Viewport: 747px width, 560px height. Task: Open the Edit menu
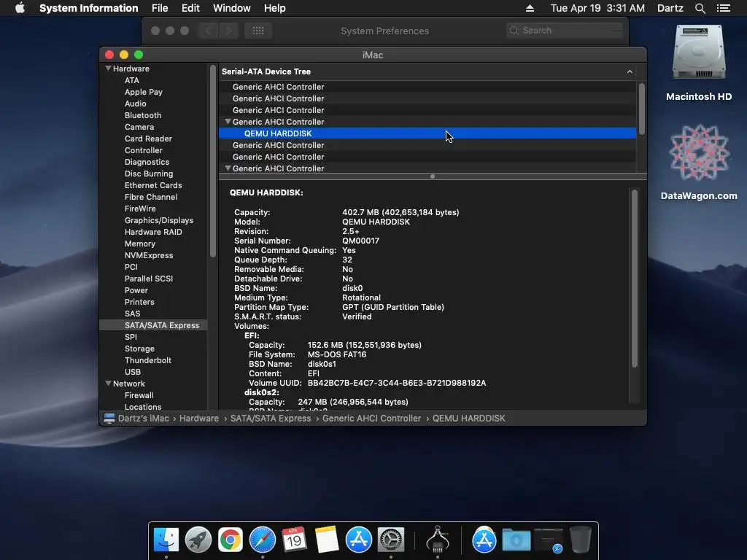click(190, 8)
